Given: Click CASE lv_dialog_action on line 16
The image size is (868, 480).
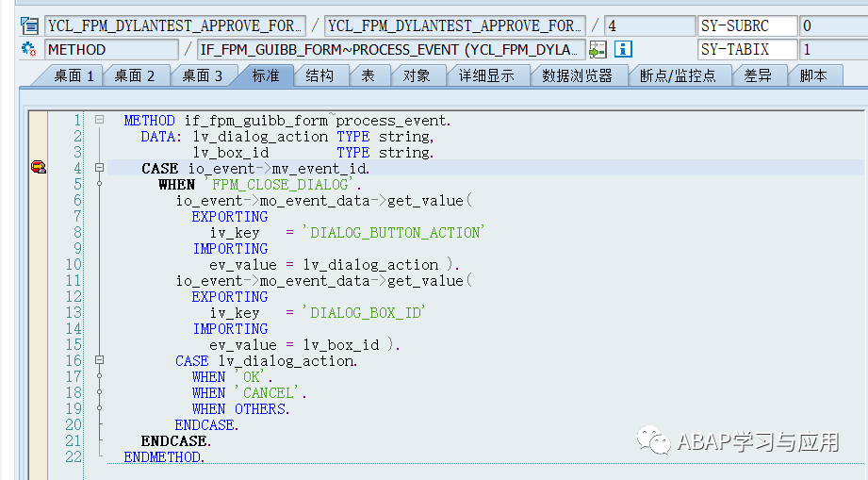Looking at the screenshot, I should pos(265,361).
